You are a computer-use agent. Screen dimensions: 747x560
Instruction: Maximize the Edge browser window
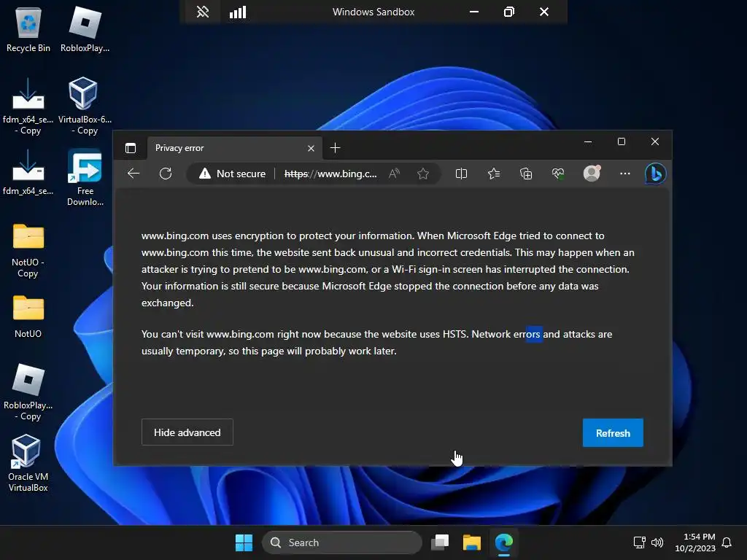[x=622, y=141]
